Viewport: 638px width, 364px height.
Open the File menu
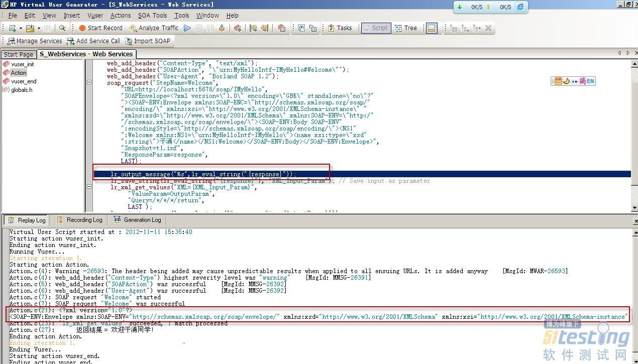coord(13,16)
